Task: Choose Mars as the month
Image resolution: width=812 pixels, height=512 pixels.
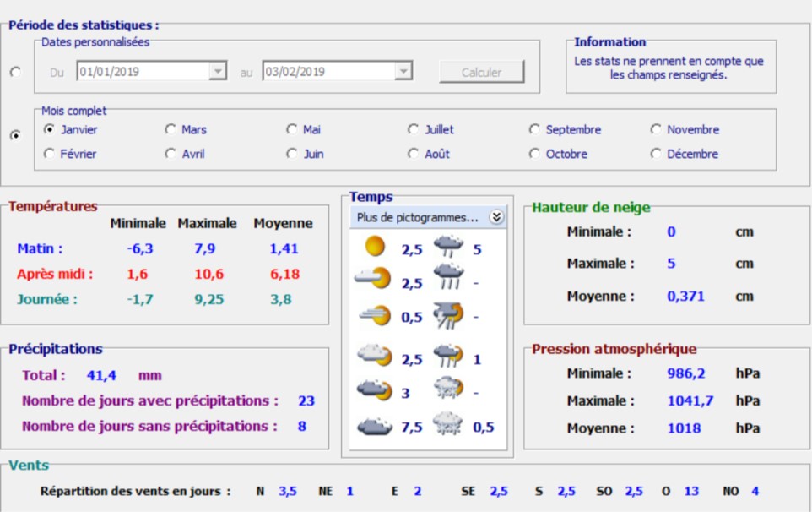Action: coord(186,129)
